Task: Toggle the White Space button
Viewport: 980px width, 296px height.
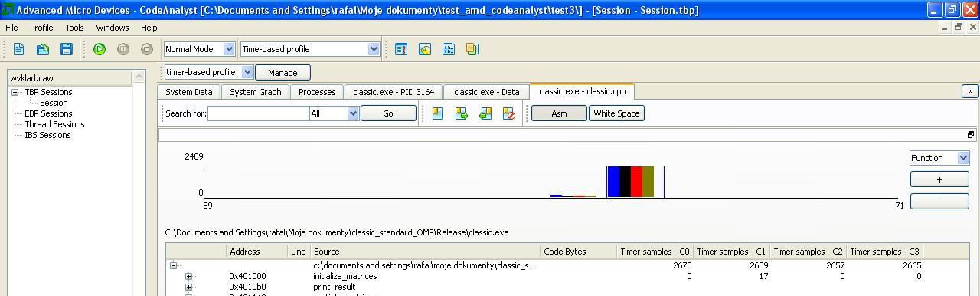Action: click(616, 113)
